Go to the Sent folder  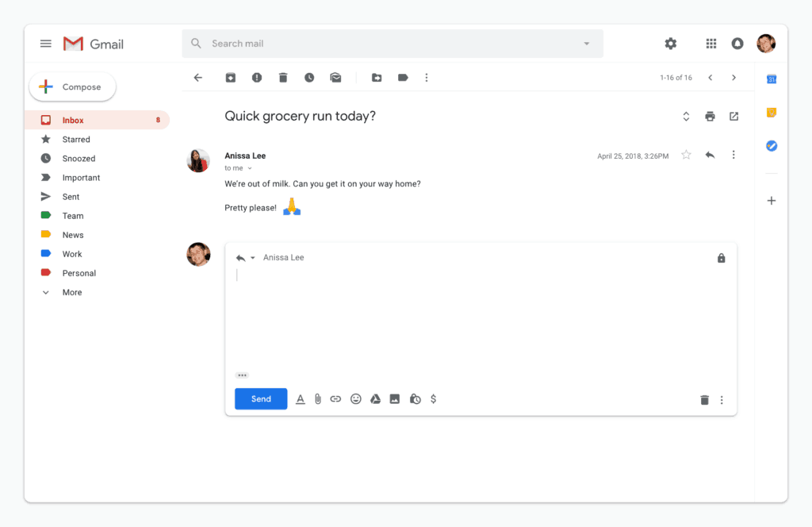pyautogui.click(x=71, y=197)
